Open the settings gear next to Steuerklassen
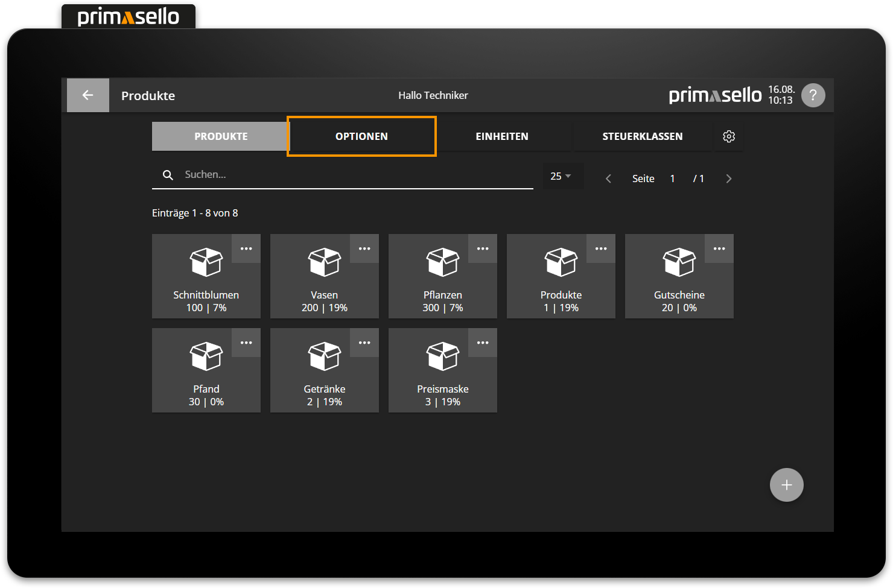This screenshot has width=893, height=588. (x=729, y=136)
